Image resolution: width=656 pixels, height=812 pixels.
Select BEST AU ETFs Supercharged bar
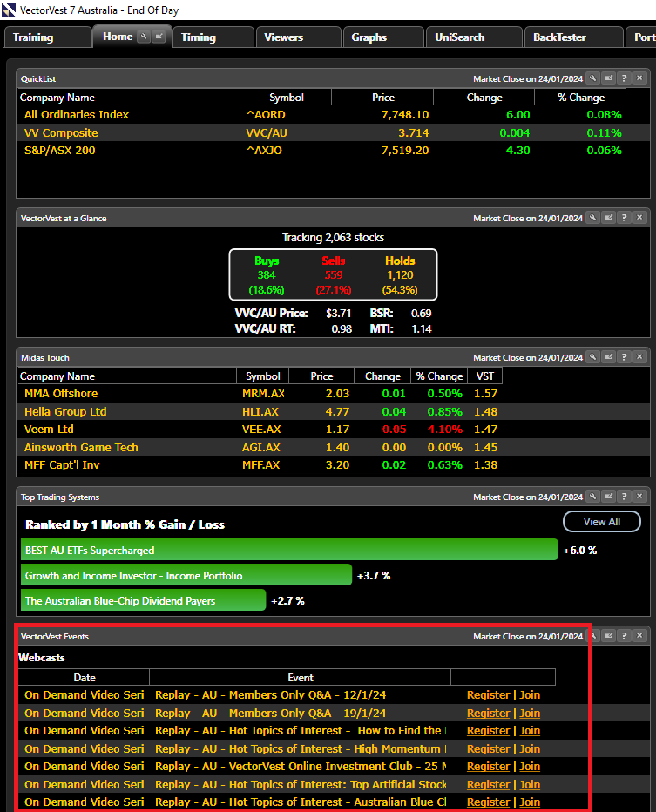289,550
